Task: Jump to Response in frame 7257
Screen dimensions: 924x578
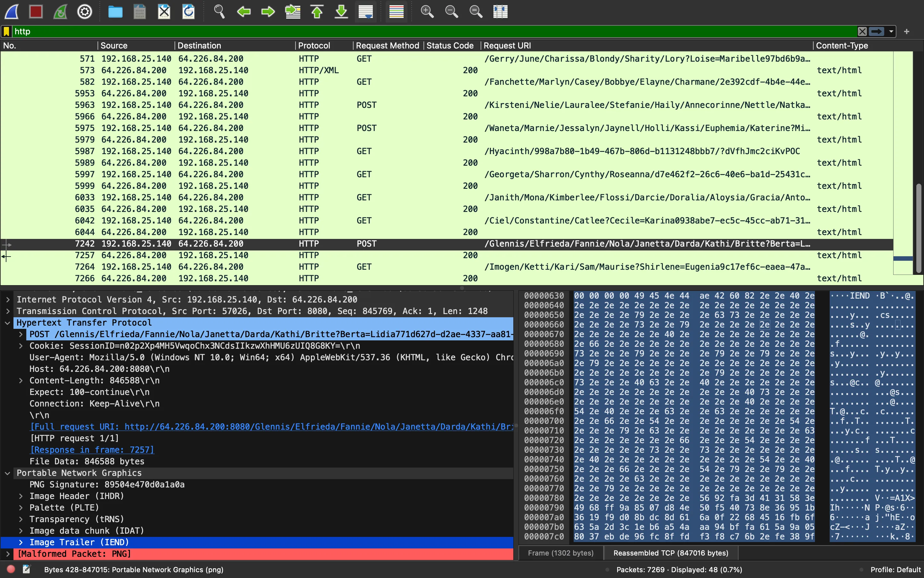Action: coord(92,450)
